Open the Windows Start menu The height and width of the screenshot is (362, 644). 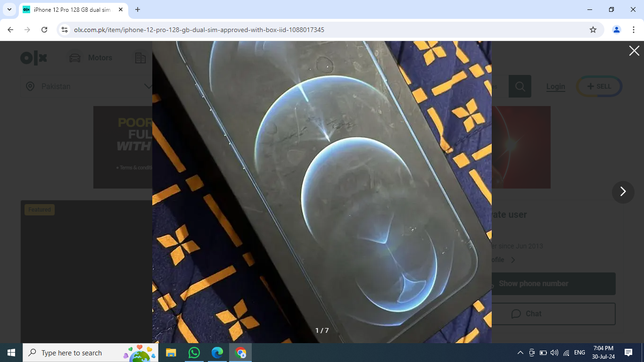pyautogui.click(x=11, y=353)
